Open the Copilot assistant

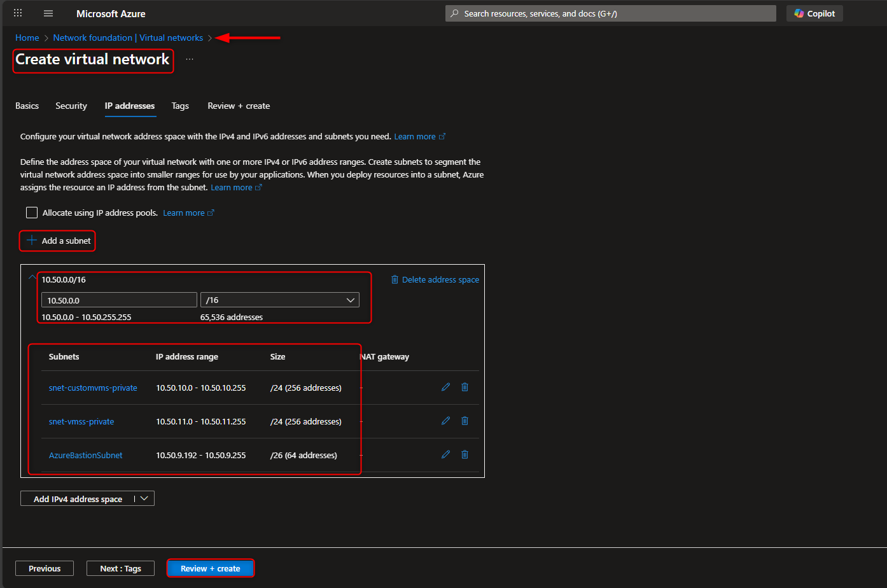814,13
